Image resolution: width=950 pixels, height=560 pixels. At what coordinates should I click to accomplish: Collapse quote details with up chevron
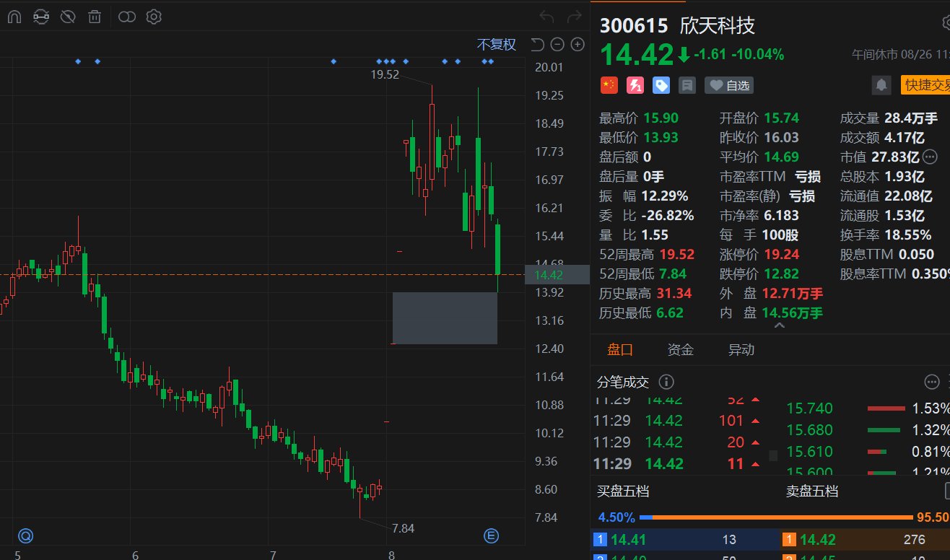(779, 326)
